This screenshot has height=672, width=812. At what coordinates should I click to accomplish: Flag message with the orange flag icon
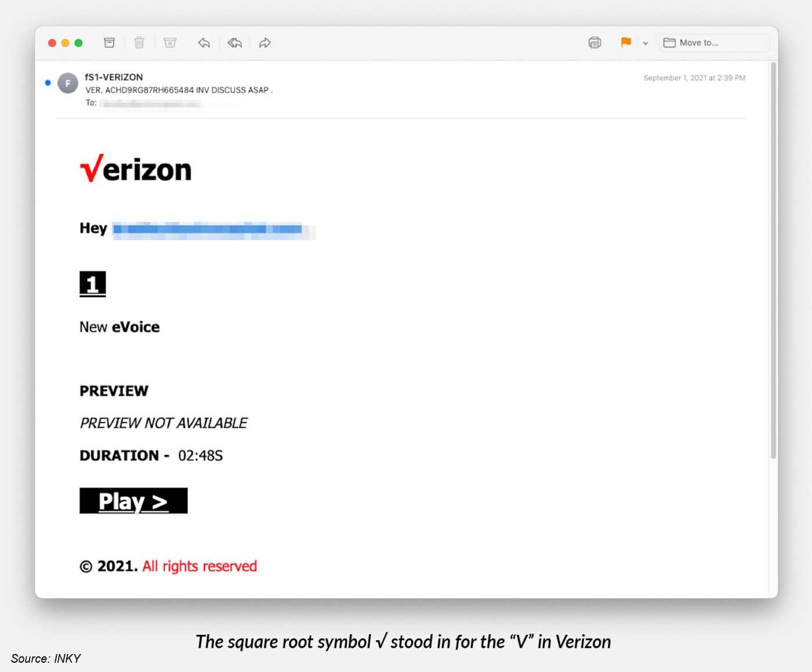626,42
